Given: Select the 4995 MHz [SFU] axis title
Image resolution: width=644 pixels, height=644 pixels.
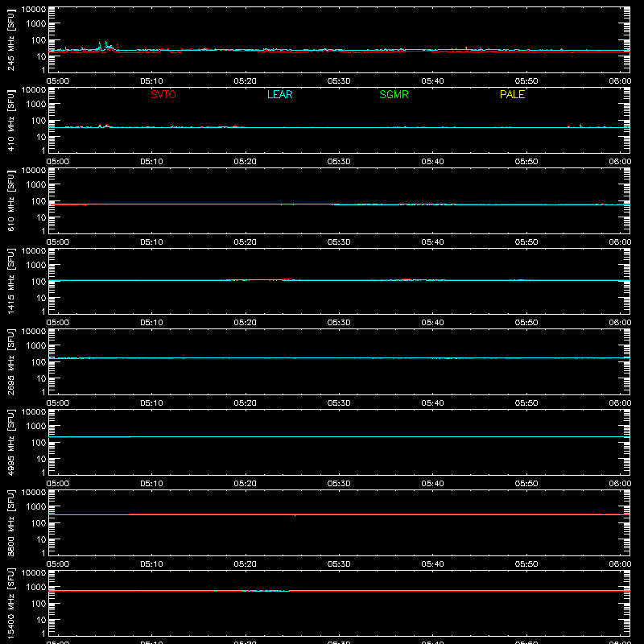Looking at the screenshot, I should (x=10, y=442).
